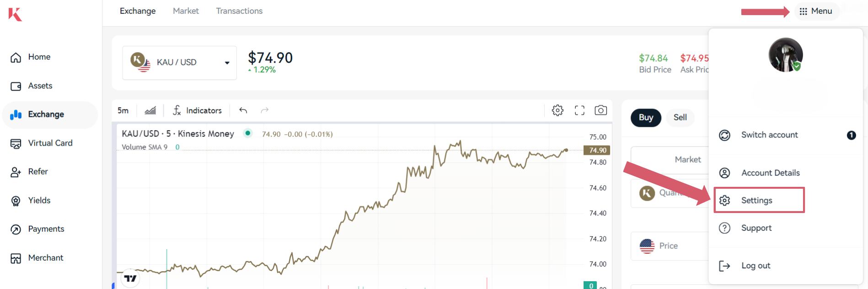The image size is (868, 289).
Task: Open the Indicators menu
Action: click(x=197, y=110)
